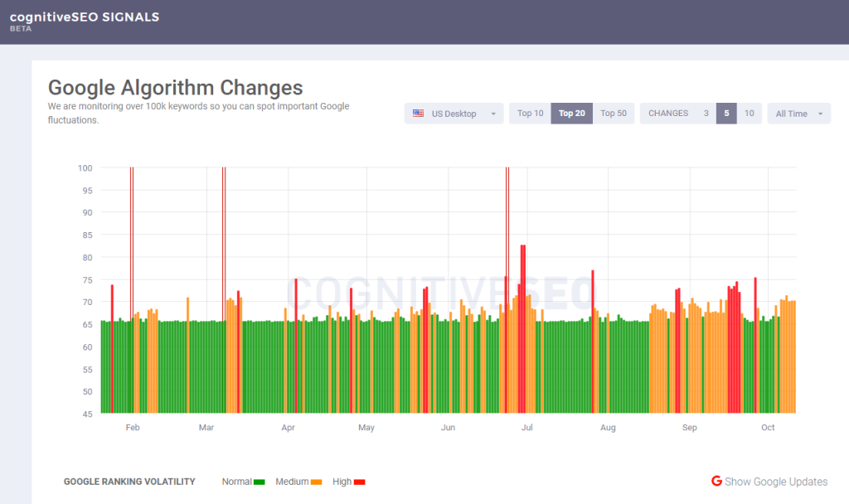849x504 pixels.
Task: Click the May axis label
Action: pyautogui.click(x=366, y=428)
